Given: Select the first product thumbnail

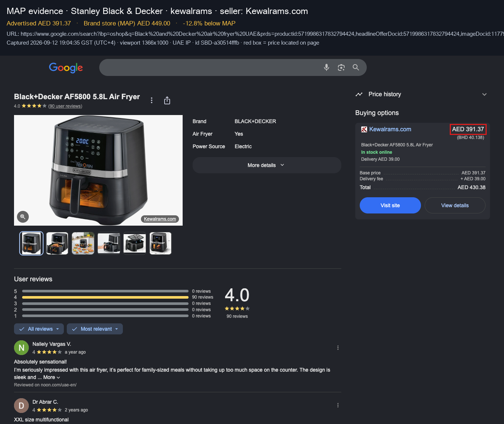Looking at the screenshot, I should pyautogui.click(x=31, y=243).
